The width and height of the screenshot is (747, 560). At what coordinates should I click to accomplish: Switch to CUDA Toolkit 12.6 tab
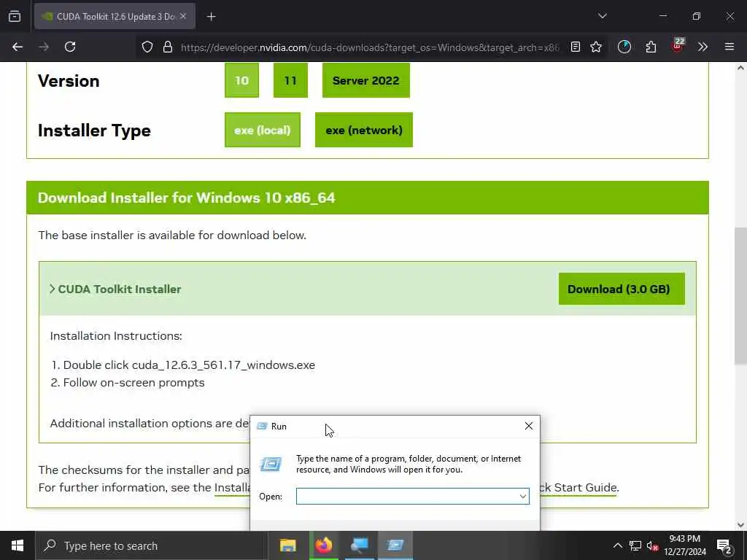(x=115, y=16)
